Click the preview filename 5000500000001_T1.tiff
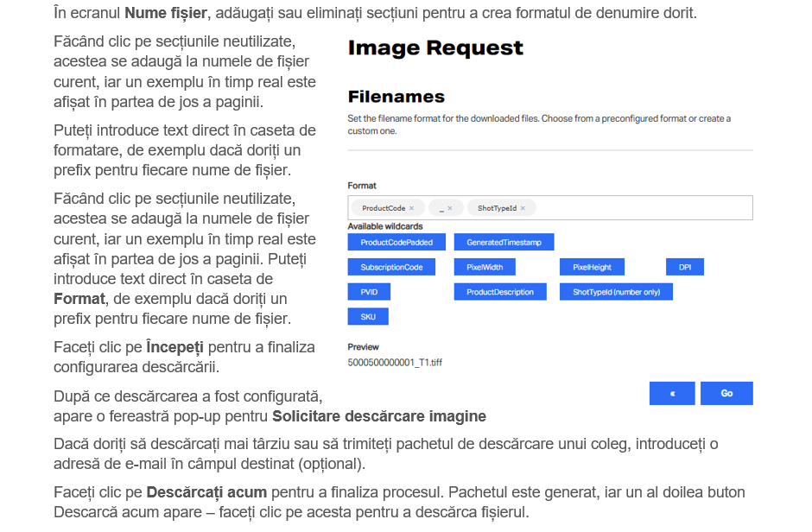 395,363
